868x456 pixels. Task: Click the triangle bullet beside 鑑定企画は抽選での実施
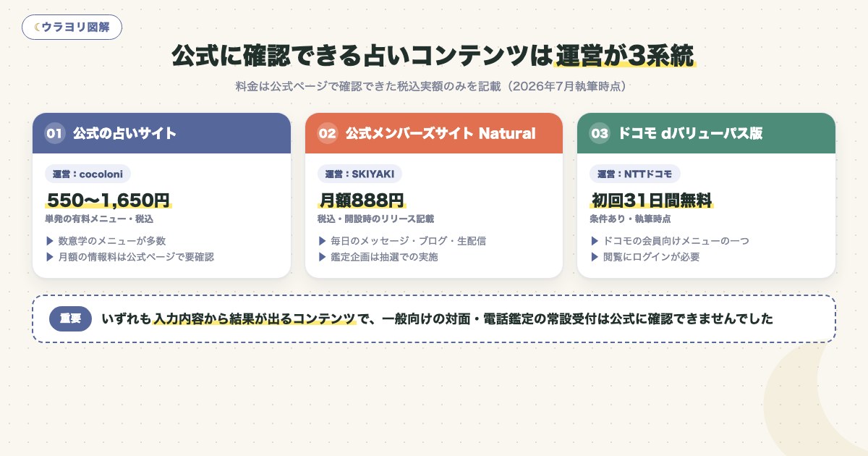coord(322,257)
